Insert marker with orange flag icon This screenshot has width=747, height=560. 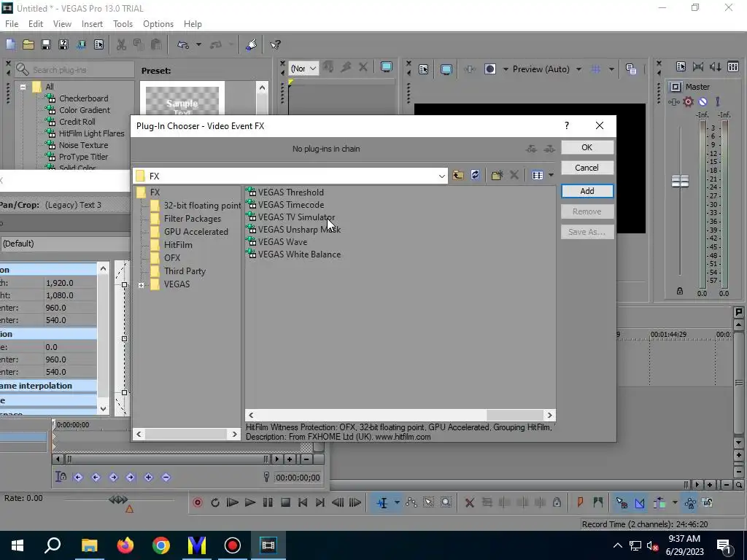point(580,502)
